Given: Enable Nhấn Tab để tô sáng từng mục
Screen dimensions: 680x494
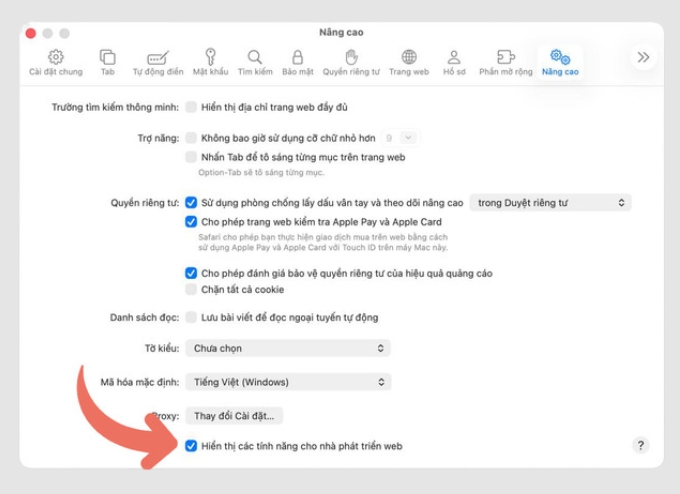Looking at the screenshot, I should tap(191, 157).
